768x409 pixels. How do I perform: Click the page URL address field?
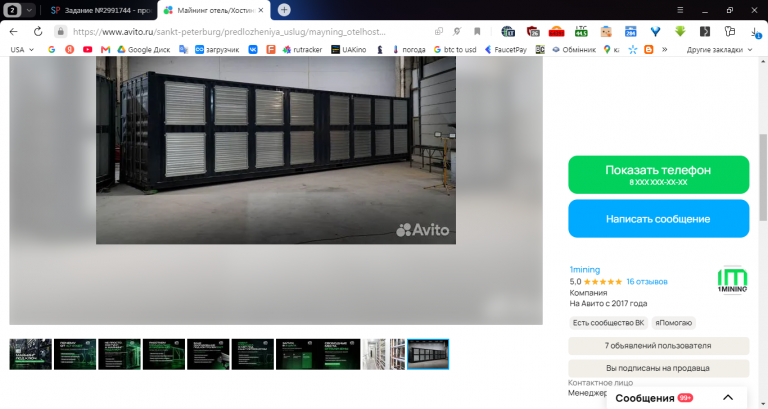(x=229, y=32)
